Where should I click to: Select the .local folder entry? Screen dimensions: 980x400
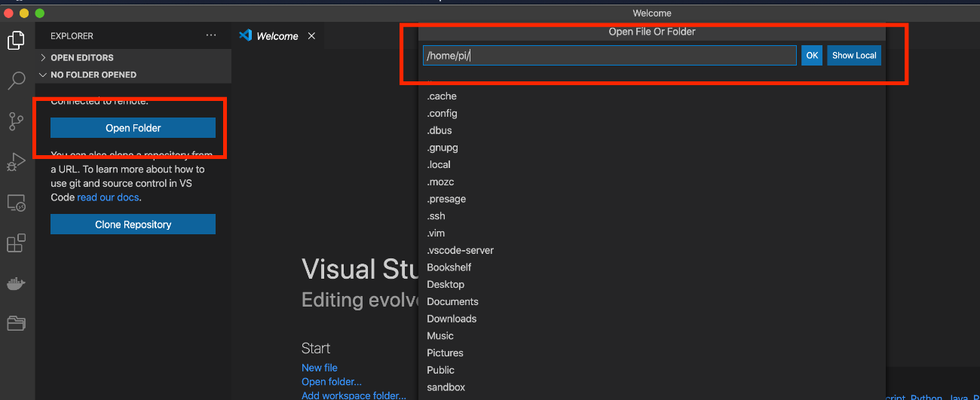click(652, 165)
